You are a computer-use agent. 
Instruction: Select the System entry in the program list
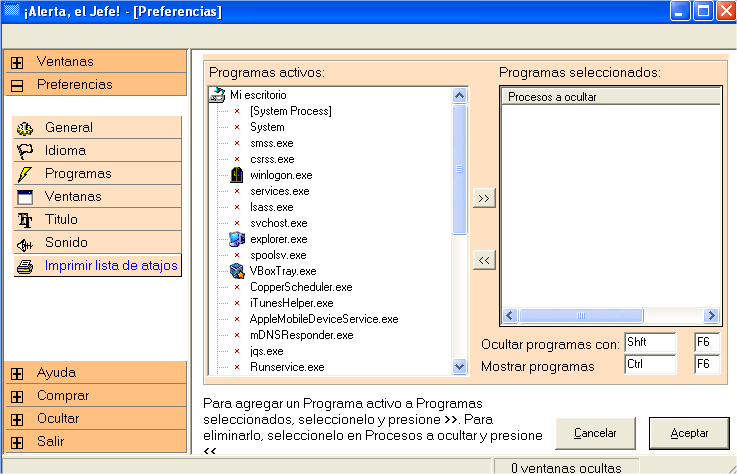pyautogui.click(x=267, y=127)
